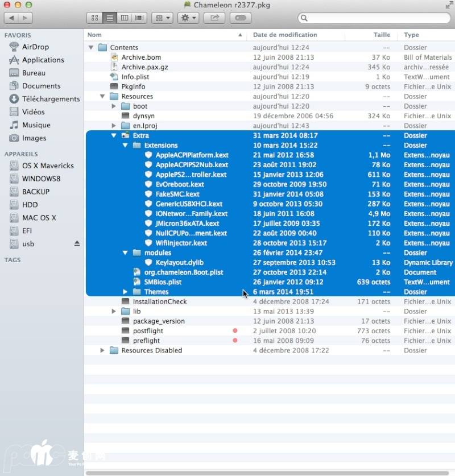Viewport: 455px width, 476px height.
Task: Switch to icon view in toolbar
Action: click(94, 18)
